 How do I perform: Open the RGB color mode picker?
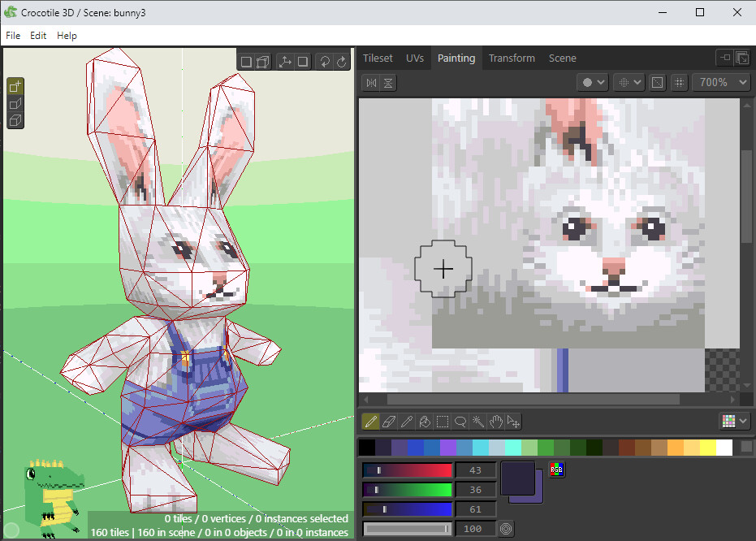[556, 470]
